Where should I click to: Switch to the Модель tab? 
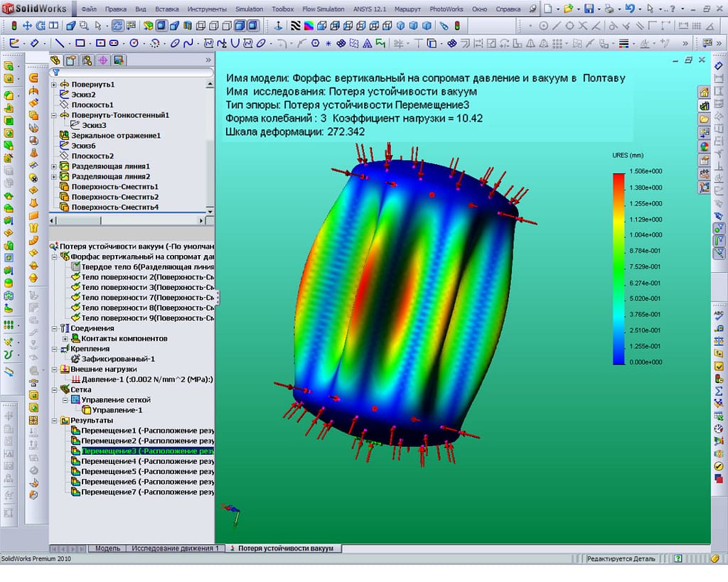(107, 549)
